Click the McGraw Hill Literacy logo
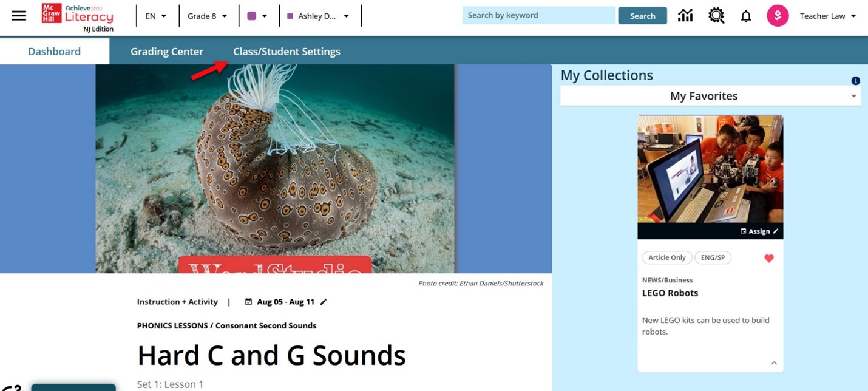The height and width of the screenshot is (391, 868). (x=79, y=15)
